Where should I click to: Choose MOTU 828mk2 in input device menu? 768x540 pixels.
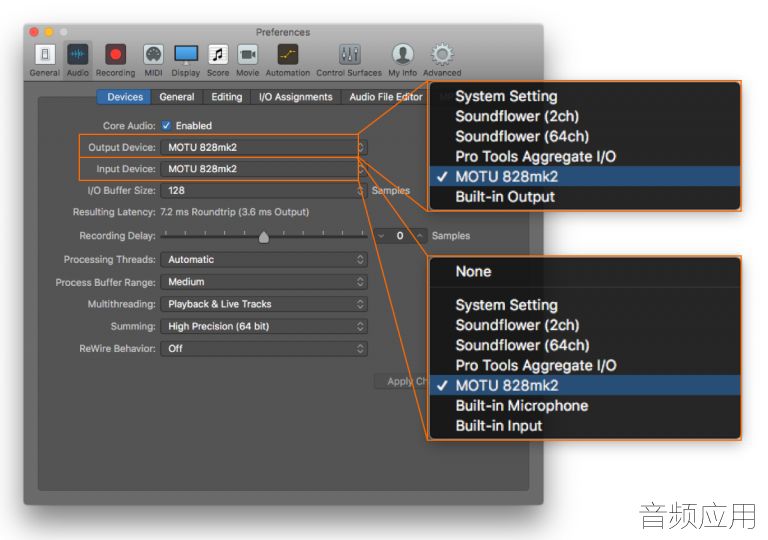coord(585,385)
